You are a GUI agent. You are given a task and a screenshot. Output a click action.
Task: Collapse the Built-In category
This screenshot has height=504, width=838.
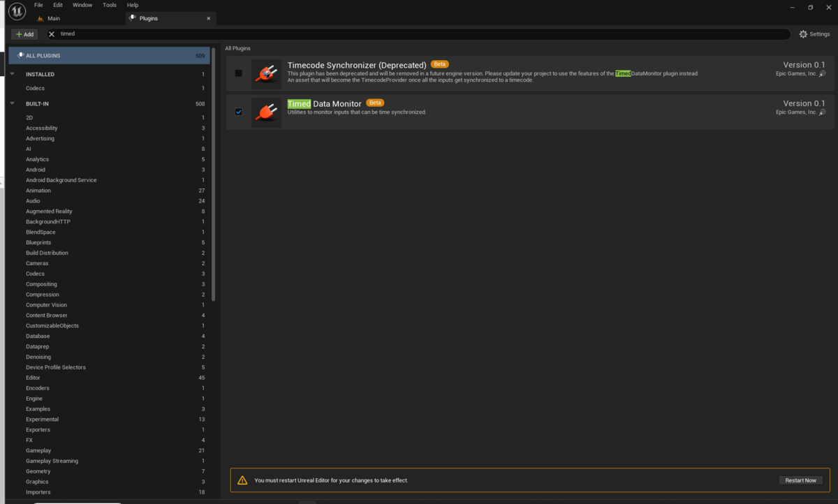pos(13,104)
